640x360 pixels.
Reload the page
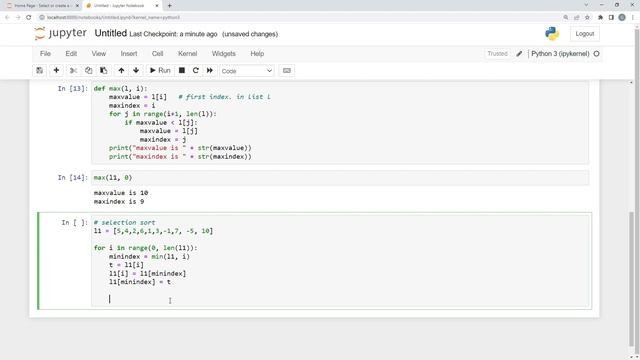tap(29, 18)
